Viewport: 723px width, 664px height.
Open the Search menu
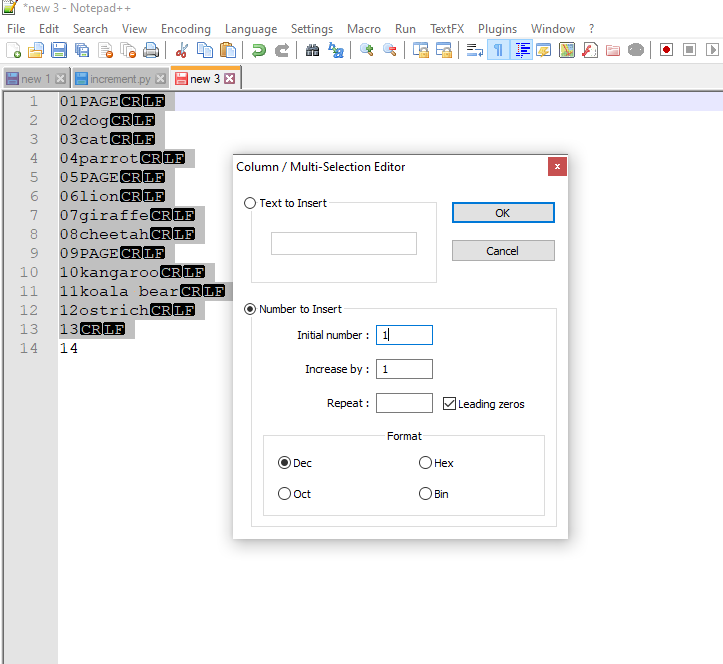pyautogui.click(x=90, y=29)
